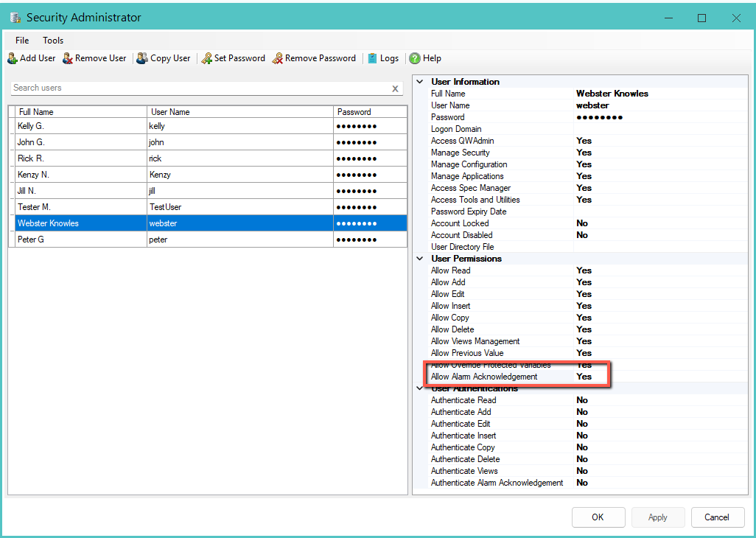Select the Kenzy N. user row

tap(208, 175)
